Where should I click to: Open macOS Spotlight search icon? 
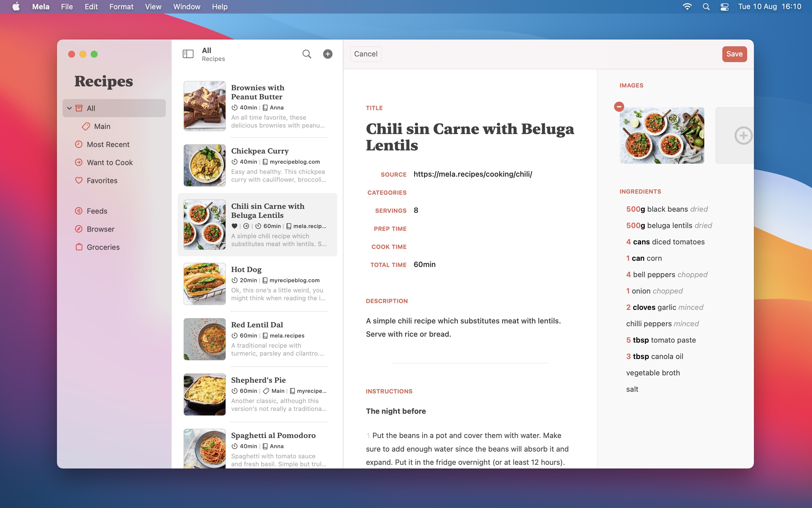pyautogui.click(x=706, y=7)
